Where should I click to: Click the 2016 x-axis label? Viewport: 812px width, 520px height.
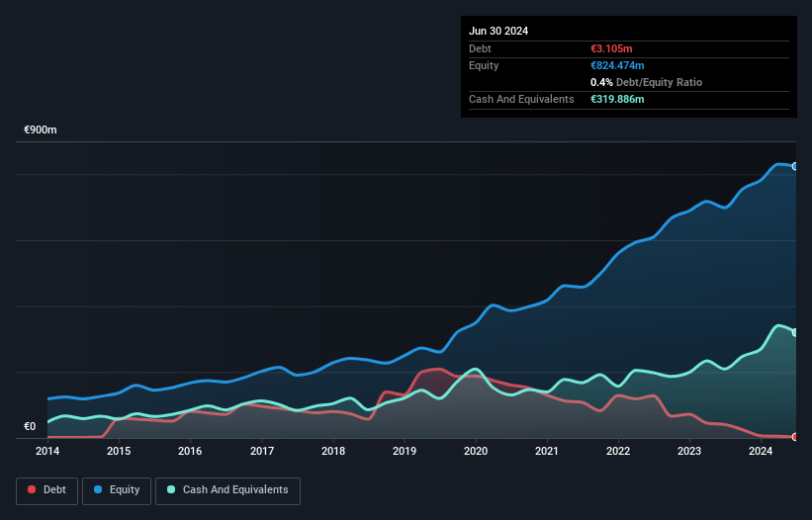190,451
